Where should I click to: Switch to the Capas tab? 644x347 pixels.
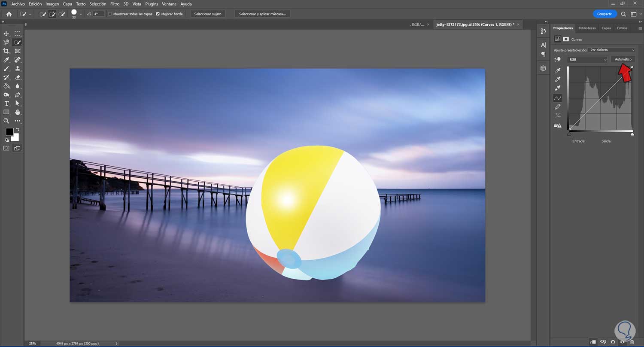606,28
